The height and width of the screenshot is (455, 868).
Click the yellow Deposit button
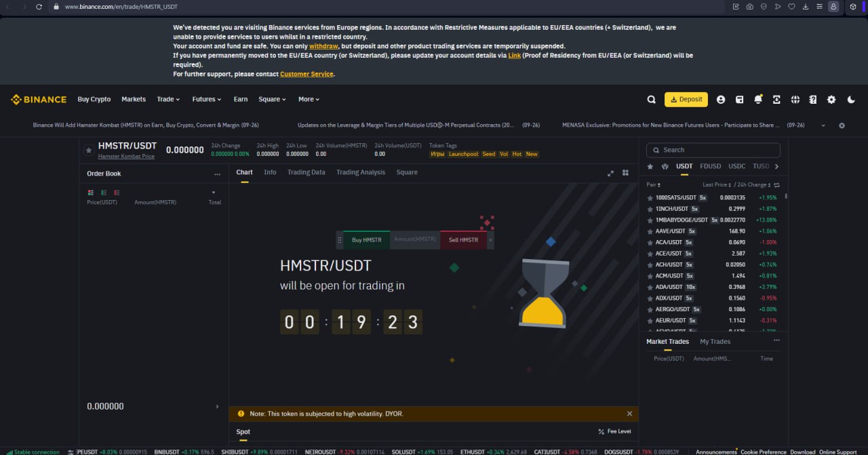(x=686, y=100)
